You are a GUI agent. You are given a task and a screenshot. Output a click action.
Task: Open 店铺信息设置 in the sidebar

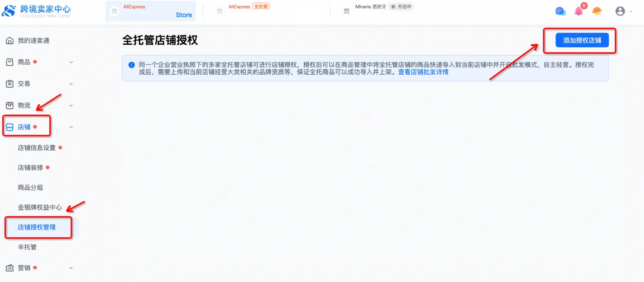(x=36, y=148)
